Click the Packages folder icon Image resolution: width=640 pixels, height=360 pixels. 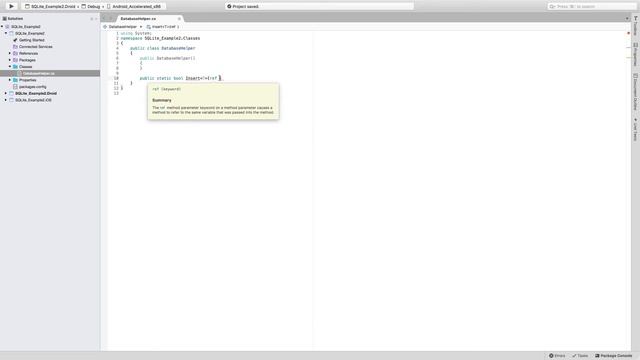[15, 60]
